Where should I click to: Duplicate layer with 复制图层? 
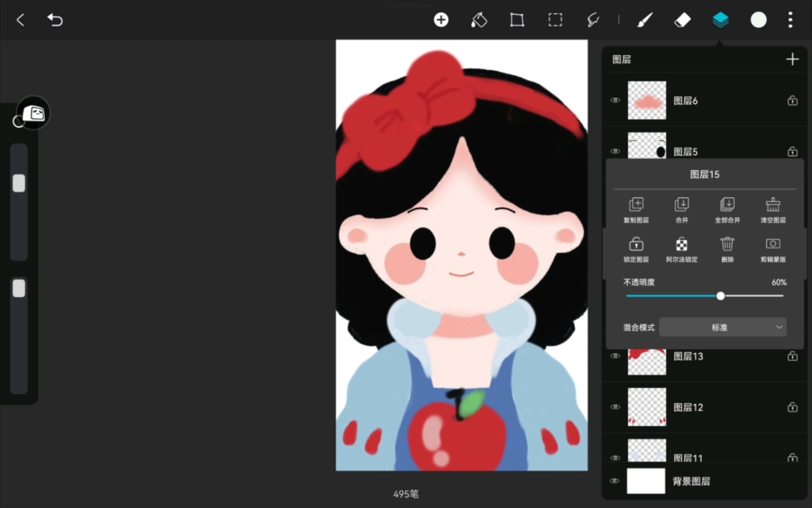click(x=636, y=210)
